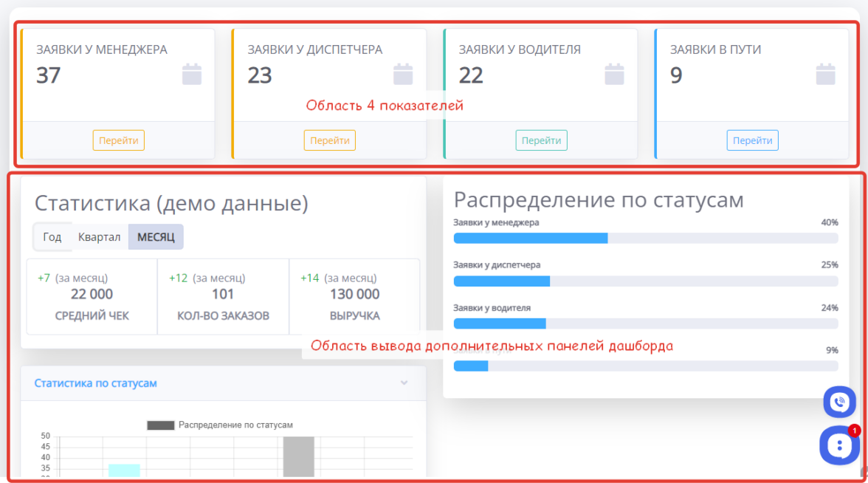
Task: Click calendar icon in Заявки в пути card
Action: [x=825, y=74]
